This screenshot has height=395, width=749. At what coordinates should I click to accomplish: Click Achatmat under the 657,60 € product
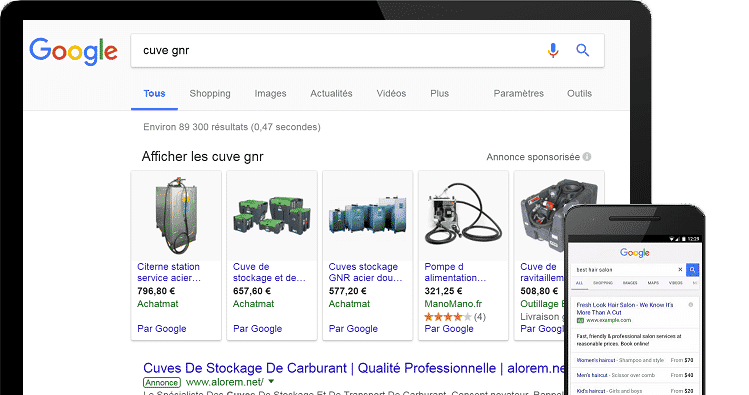click(254, 304)
